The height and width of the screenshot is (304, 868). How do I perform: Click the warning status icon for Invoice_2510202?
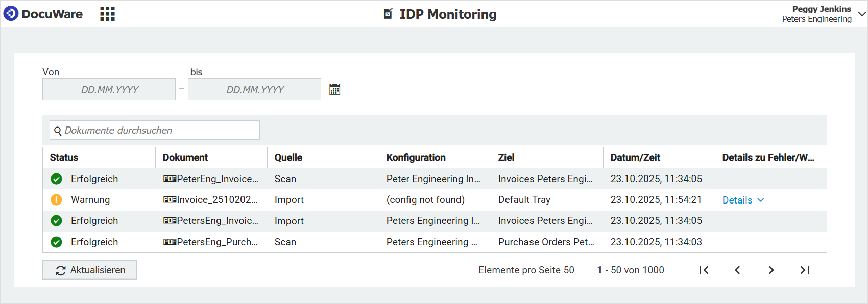click(56, 200)
